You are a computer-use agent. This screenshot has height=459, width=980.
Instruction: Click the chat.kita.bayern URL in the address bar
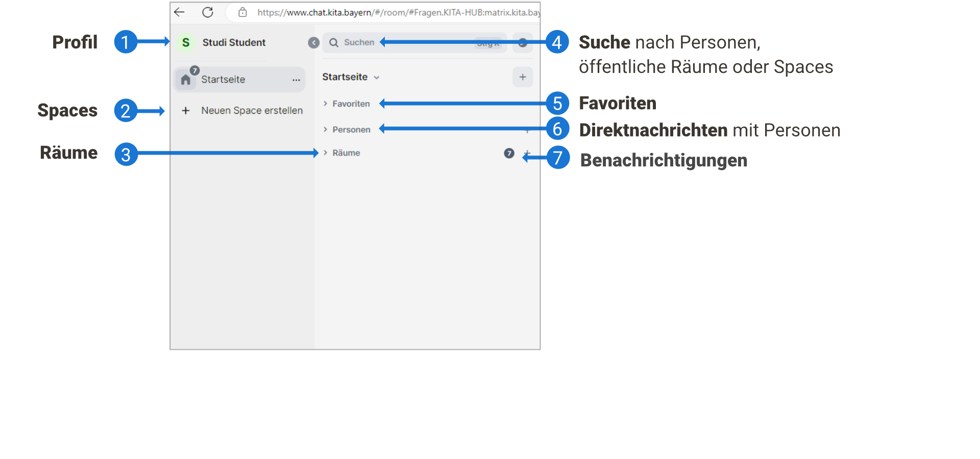coord(399,12)
